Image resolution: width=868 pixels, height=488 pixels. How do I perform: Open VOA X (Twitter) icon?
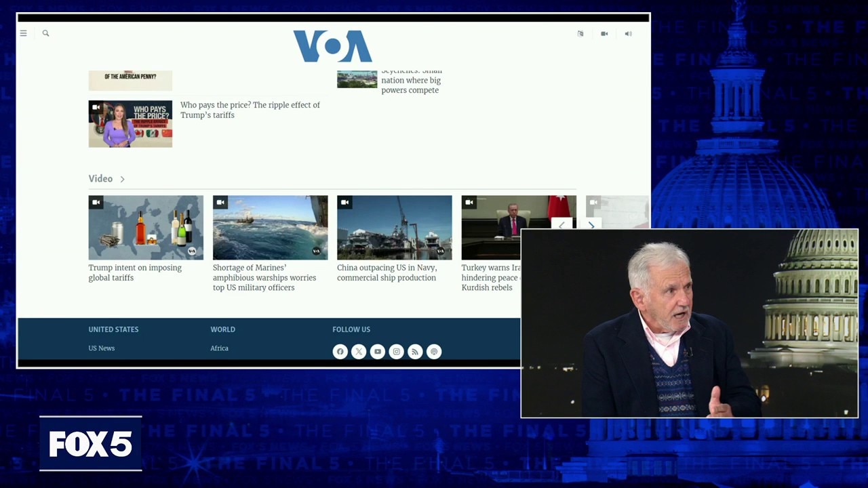coord(359,352)
